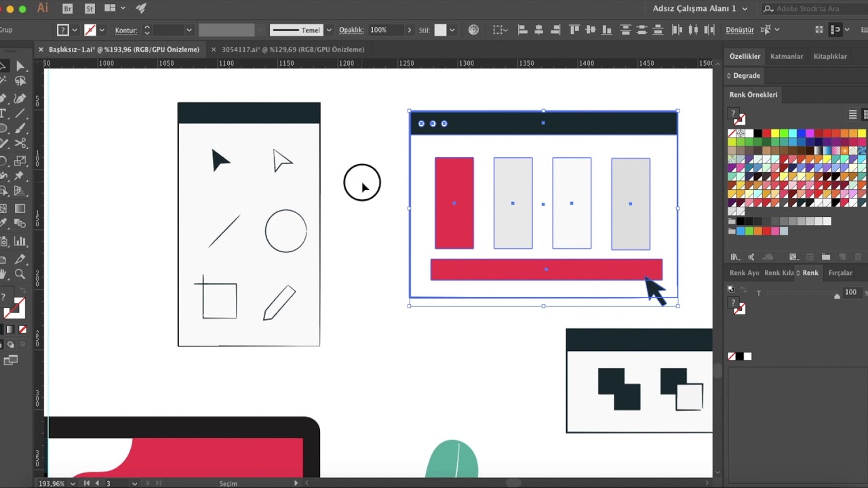Click vertical align top icon
This screenshot has height=488, width=868.
(x=574, y=30)
